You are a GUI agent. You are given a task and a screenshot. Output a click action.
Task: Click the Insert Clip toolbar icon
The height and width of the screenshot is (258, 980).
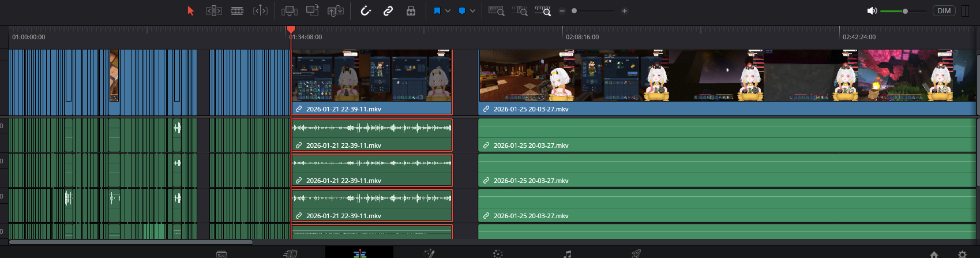click(290, 11)
